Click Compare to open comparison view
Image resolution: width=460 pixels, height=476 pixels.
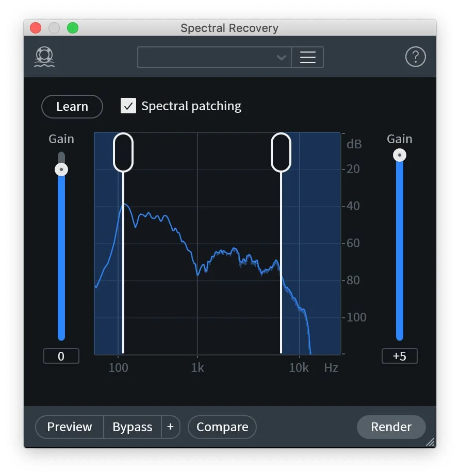[222, 427]
